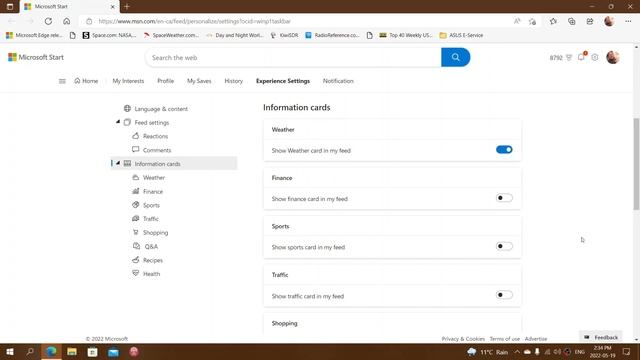Collapse the Feed settings tree arrow

[x=118, y=122]
